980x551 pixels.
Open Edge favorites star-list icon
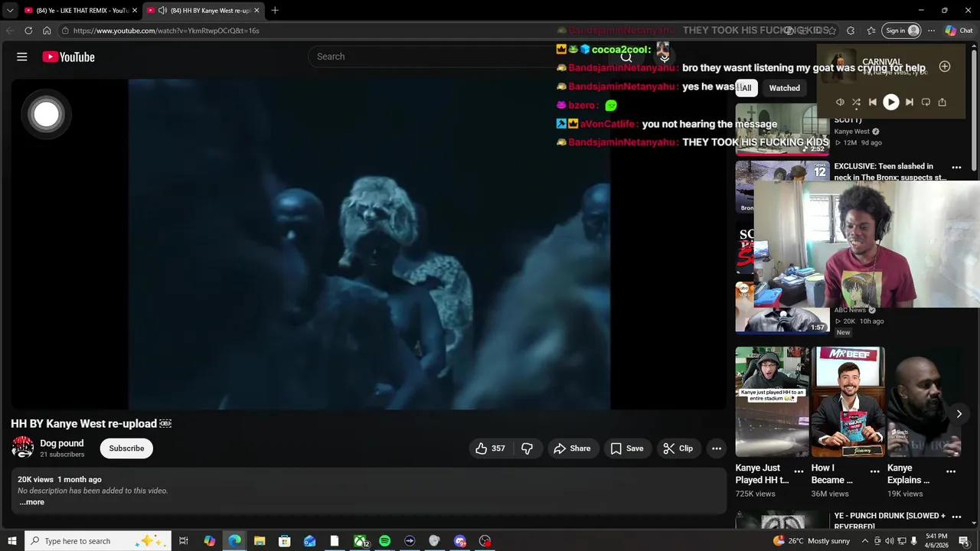(871, 31)
